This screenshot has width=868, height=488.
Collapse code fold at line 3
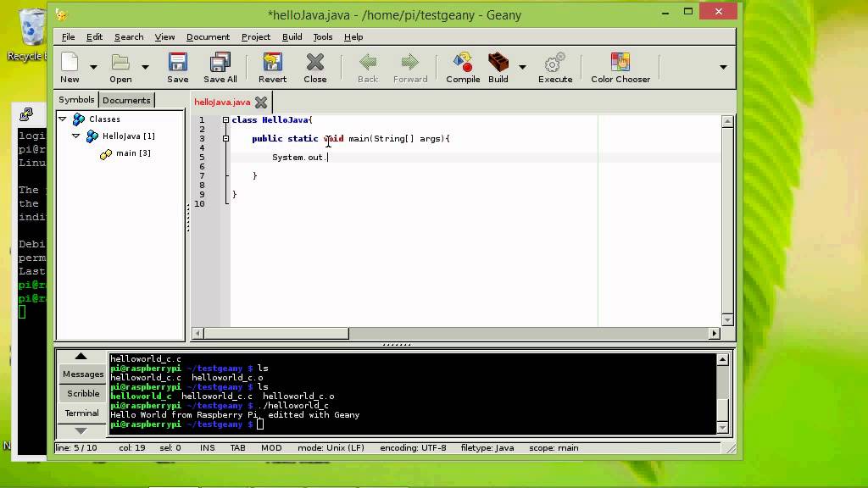click(x=225, y=139)
